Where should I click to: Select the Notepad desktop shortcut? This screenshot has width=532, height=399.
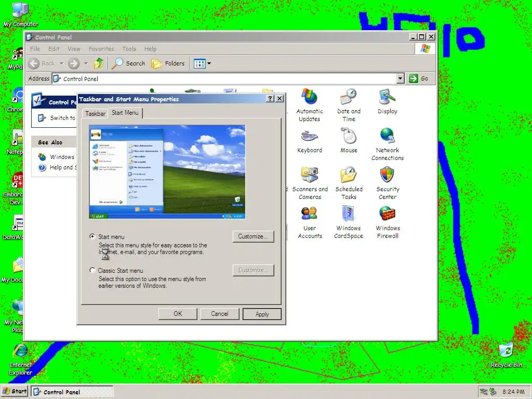[x=15, y=142]
